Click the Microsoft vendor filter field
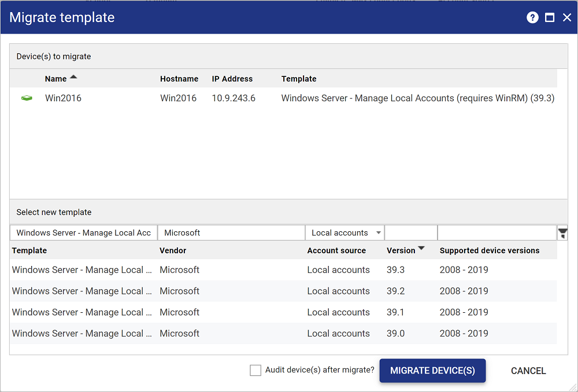 pyautogui.click(x=231, y=233)
